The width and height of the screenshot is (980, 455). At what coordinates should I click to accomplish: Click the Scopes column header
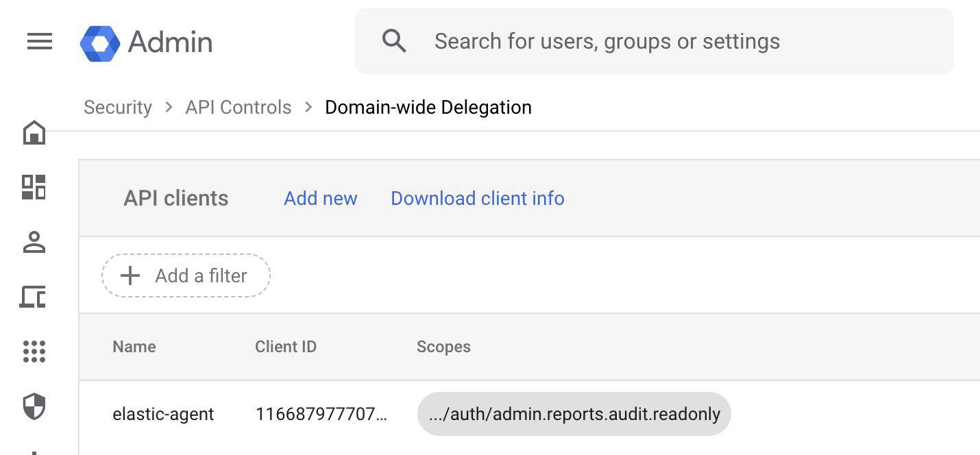tap(443, 347)
